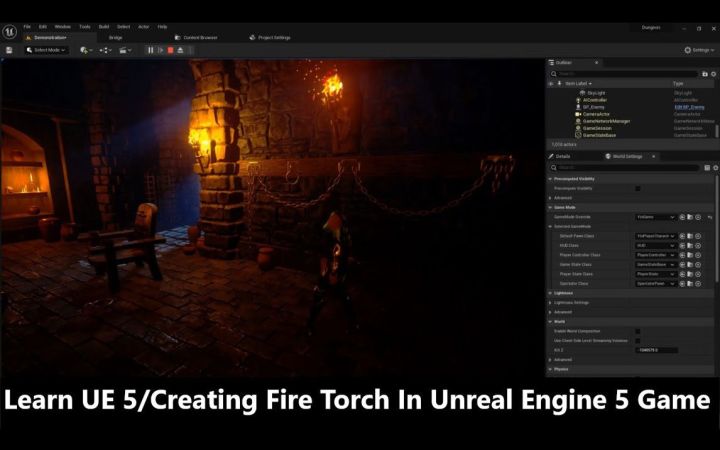The image size is (720, 450).
Task: Select CameraActor in the Outliner
Action: click(x=596, y=114)
